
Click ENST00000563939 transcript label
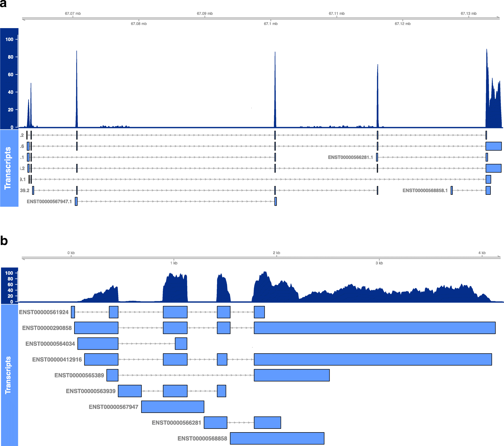point(91,391)
